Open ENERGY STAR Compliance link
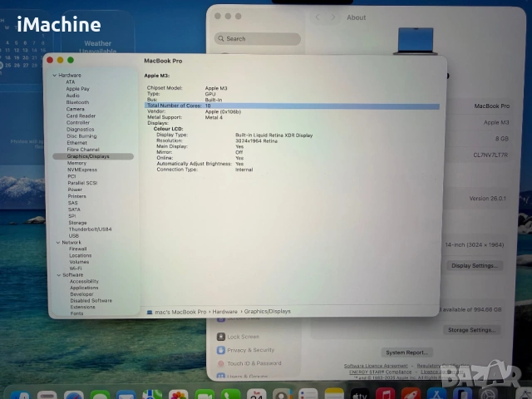Image resolution: width=532 pixels, height=399 pixels. (x=380, y=372)
